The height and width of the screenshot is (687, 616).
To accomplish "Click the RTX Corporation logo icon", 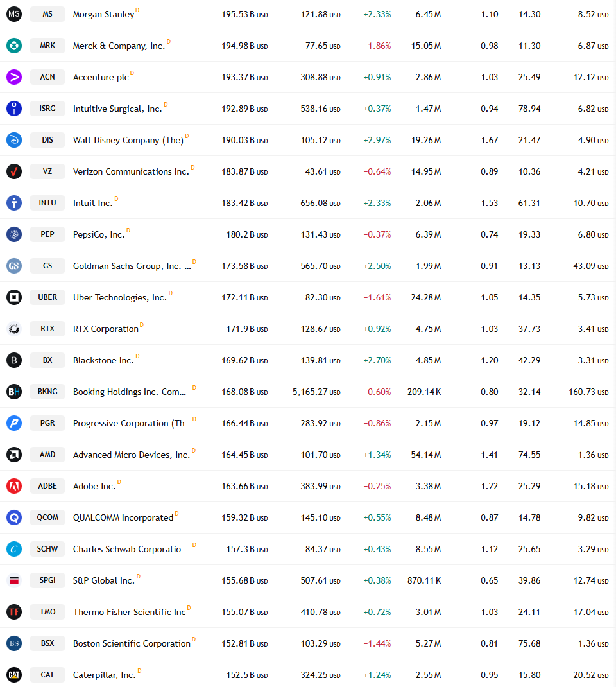I will pyautogui.click(x=14, y=329).
